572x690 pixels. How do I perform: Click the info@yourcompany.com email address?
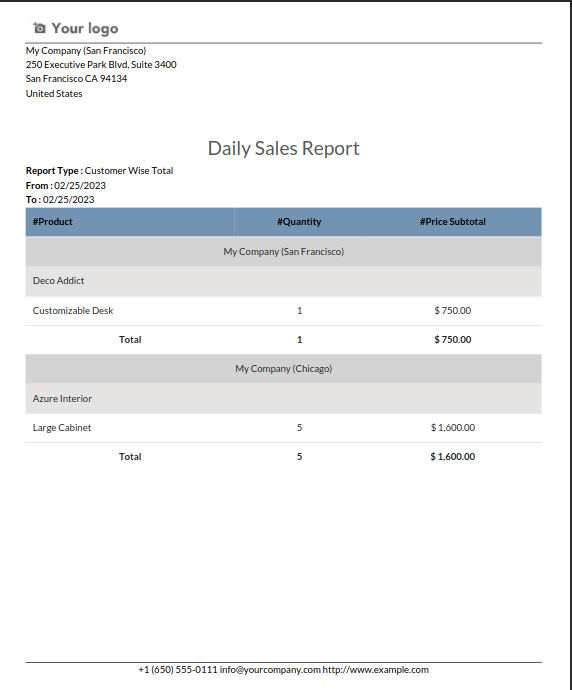270,670
